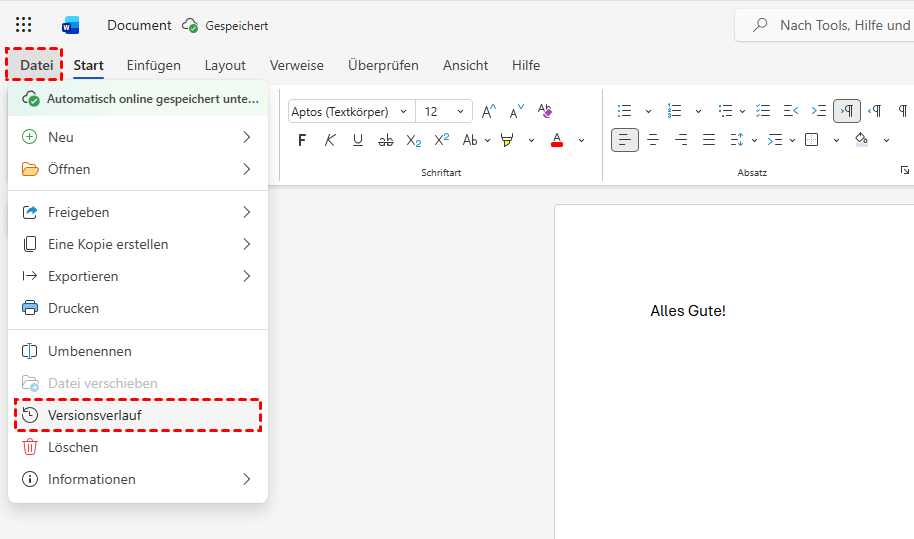Viewport: 914px width, 539px height.
Task: Apply the red font color swatch
Action: (558, 140)
